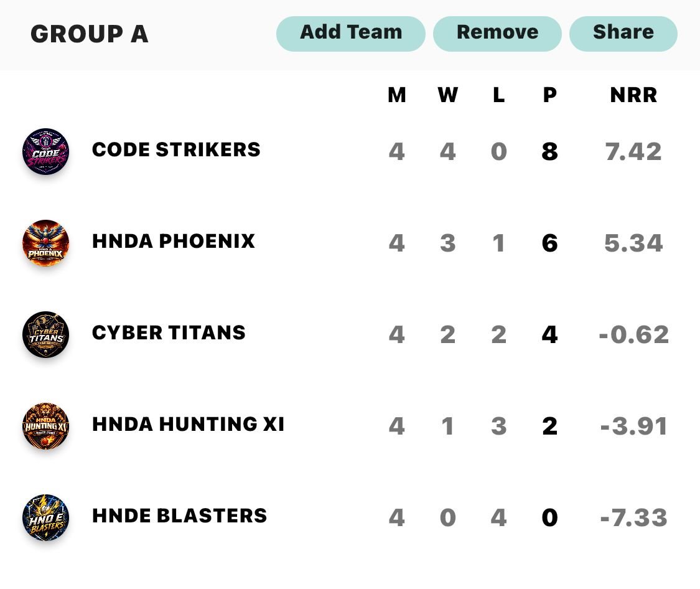
Task: Select HNDA HUNTING XI team name
Action: click(x=188, y=424)
